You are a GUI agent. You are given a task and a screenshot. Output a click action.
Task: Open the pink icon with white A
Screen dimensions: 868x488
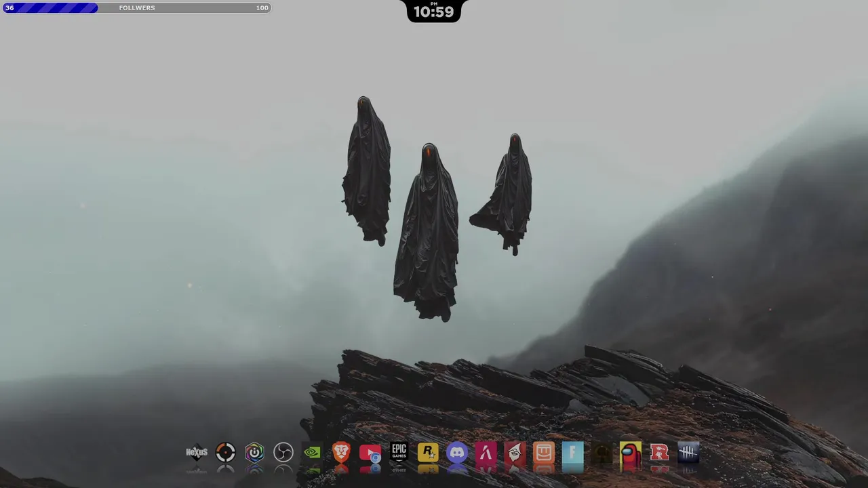click(486, 452)
